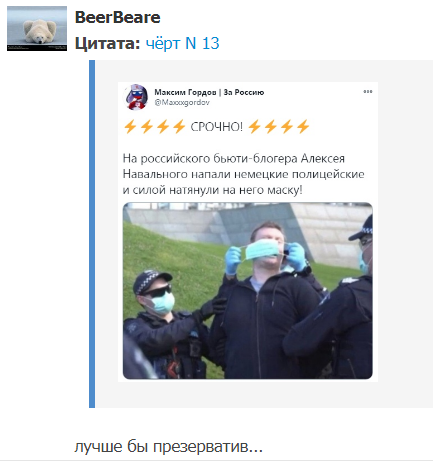
Task: Open the Максим Гордов | За Россию name
Action: click(209, 92)
